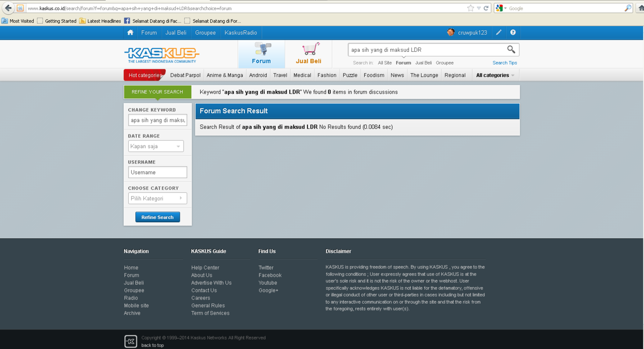Open General Rules footer link
The height and width of the screenshot is (349, 644).
click(208, 305)
